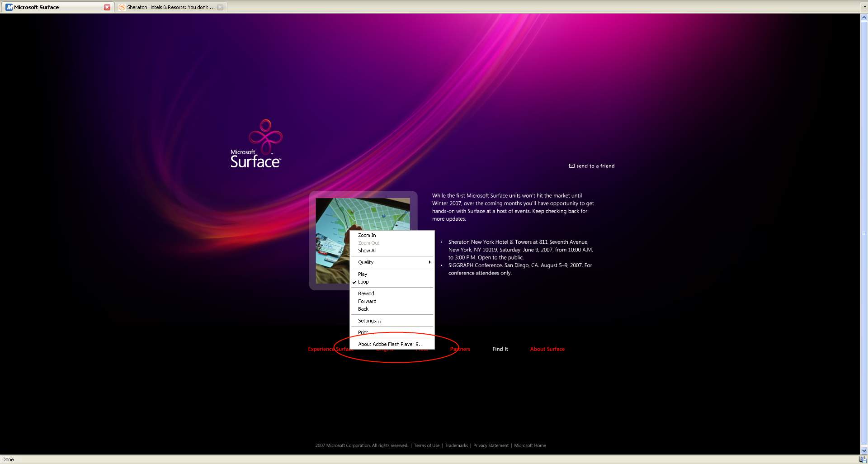The image size is (868, 464).
Task: Open the About Surface navigation link
Action: pyautogui.click(x=547, y=349)
